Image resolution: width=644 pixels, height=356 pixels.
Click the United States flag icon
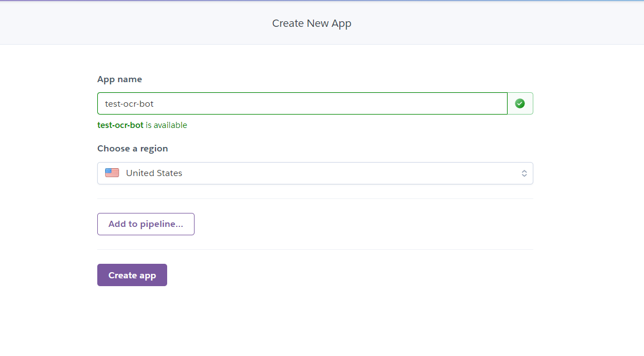click(112, 173)
